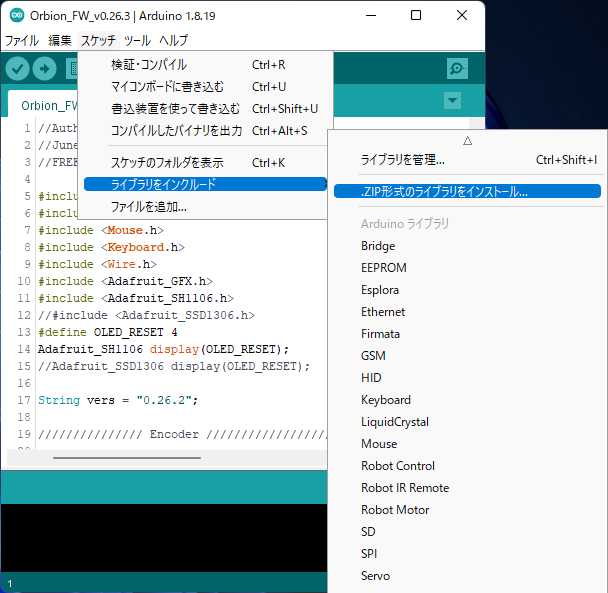Click code line #include <Keyboard.h>
The height and width of the screenshot is (593, 608).
(111, 247)
